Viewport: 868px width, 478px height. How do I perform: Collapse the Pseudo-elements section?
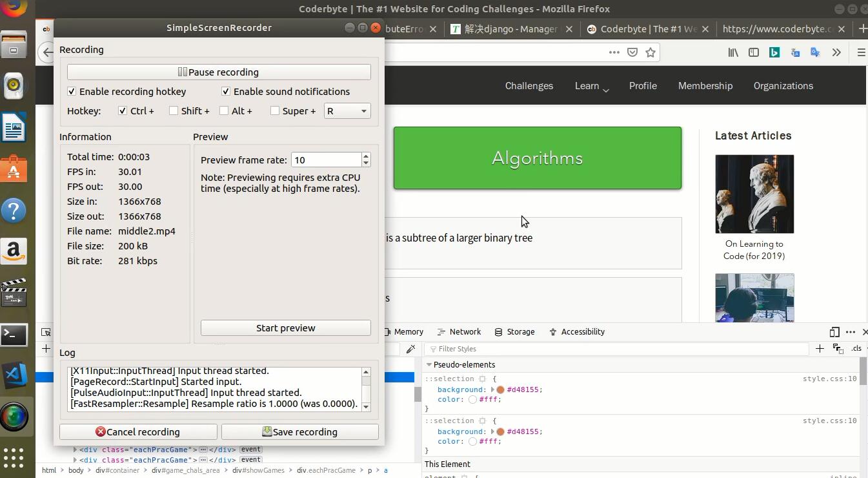429,365
